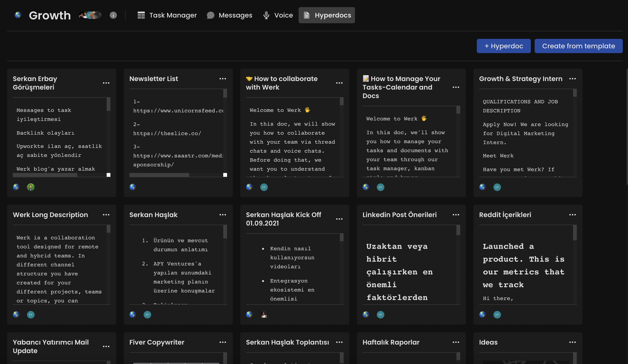This screenshot has width=628, height=364.
Task: Click EP avatar on Reddit İçerikleri card
Action: coord(497,315)
